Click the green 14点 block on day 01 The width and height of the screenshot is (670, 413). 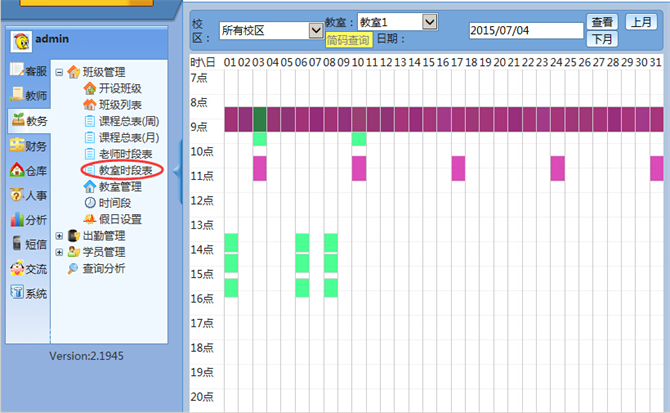click(x=231, y=243)
